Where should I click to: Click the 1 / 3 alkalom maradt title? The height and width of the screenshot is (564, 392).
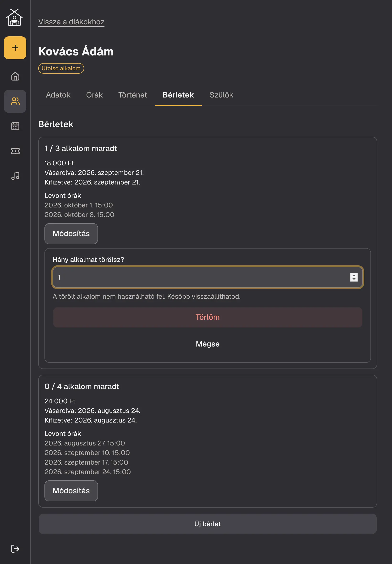tap(81, 148)
